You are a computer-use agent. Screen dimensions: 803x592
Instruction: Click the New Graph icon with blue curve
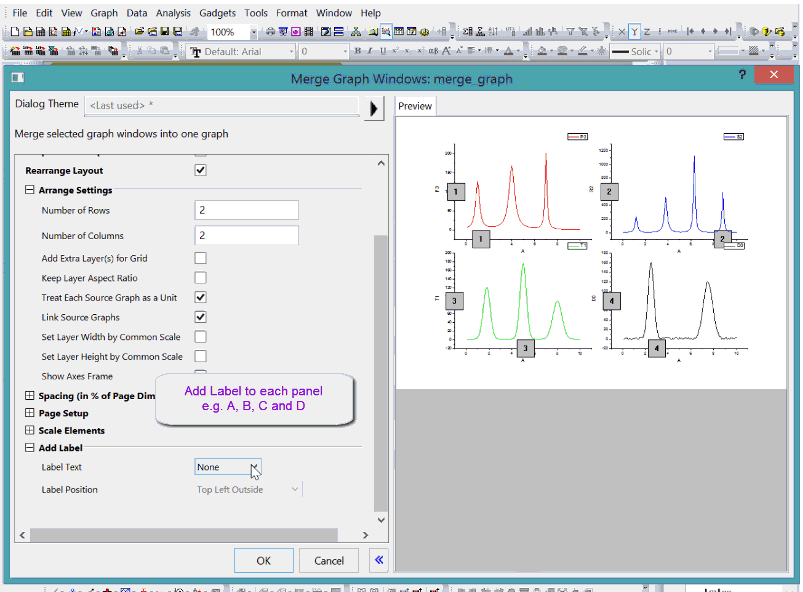point(78,32)
